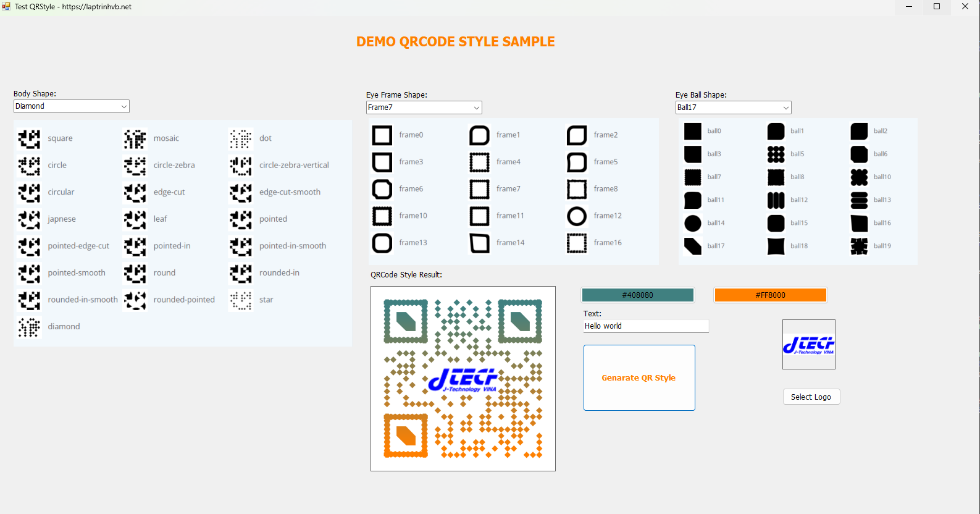Click the frame12 circular eye frame icon
980x514 pixels.
[577, 216]
